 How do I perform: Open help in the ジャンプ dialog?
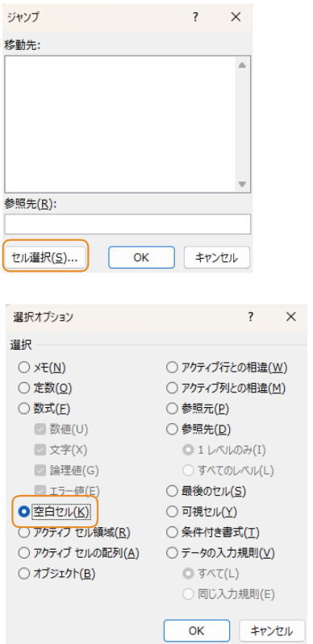(x=195, y=17)
